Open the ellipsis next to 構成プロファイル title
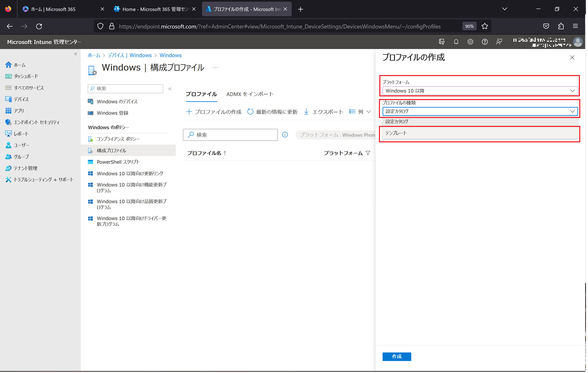588x373 pixels. point(216,68)
